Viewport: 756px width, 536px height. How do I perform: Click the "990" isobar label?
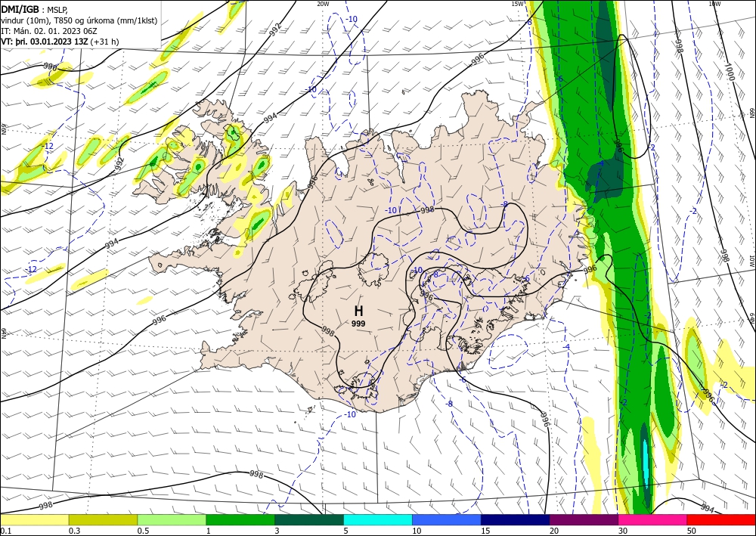(50, 67)
